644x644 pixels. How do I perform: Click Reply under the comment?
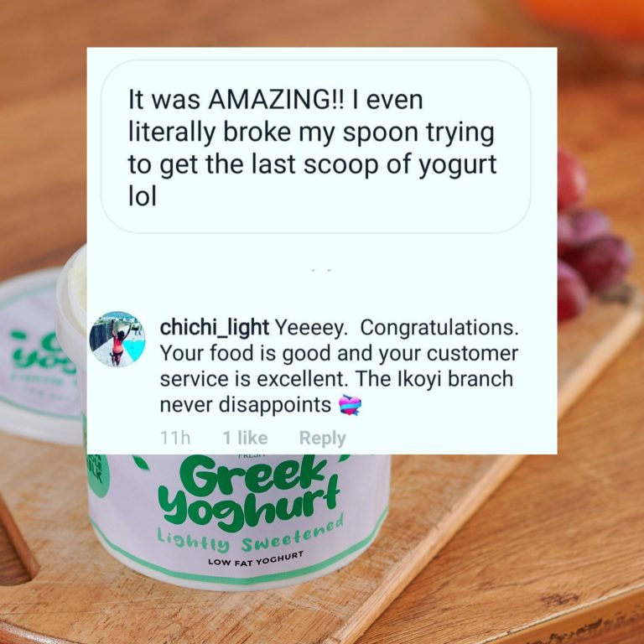tap(322, 438)
